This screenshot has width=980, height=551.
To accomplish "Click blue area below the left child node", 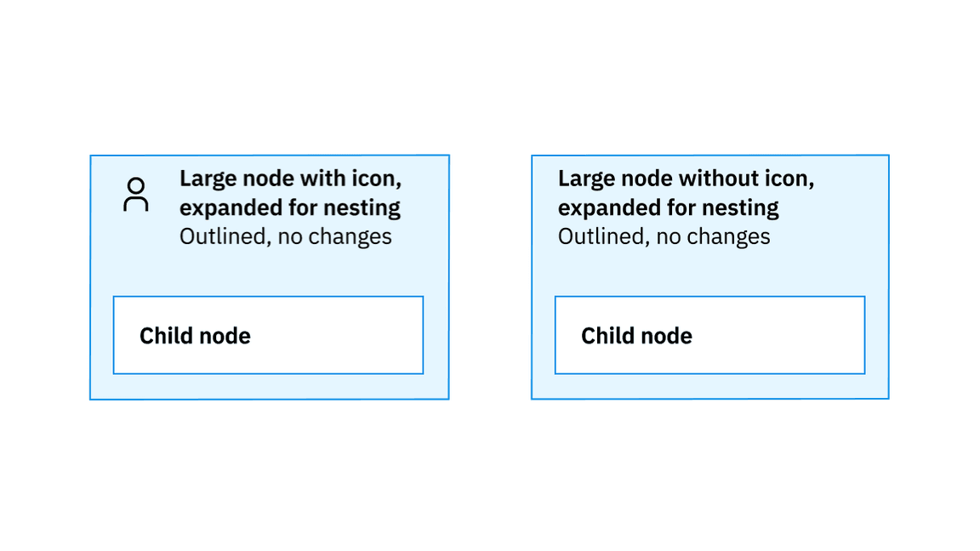I will (x=269, y=387).
